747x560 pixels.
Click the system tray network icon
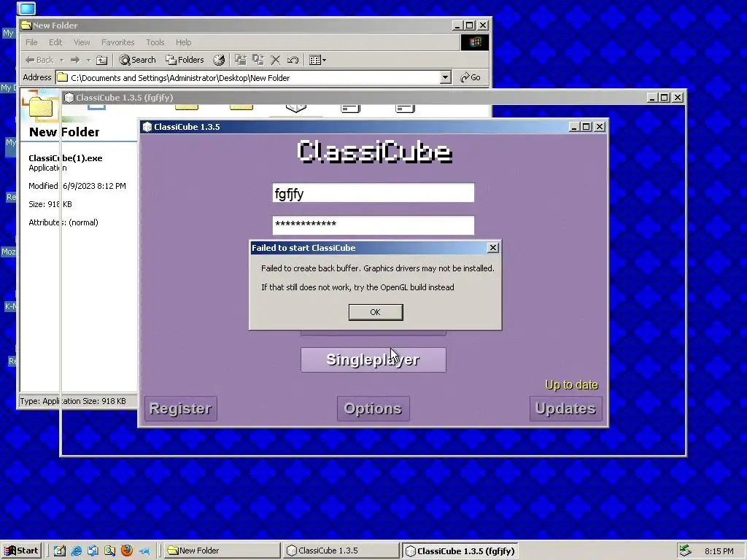coord(685,551)
